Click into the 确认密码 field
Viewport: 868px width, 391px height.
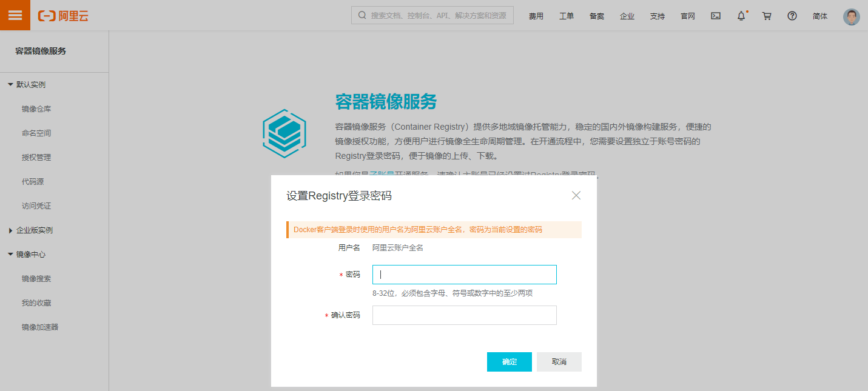[x=464, y=315]
